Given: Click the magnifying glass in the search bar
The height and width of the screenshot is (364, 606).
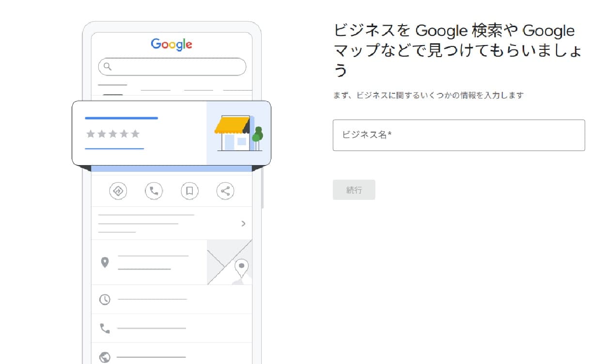Looking at the screenshot, I should pyautogui.click(x=109, y=67).
